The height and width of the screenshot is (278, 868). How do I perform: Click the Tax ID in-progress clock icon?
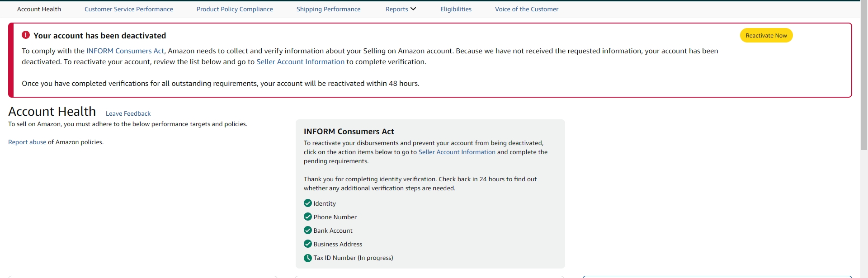coord(308,258)
